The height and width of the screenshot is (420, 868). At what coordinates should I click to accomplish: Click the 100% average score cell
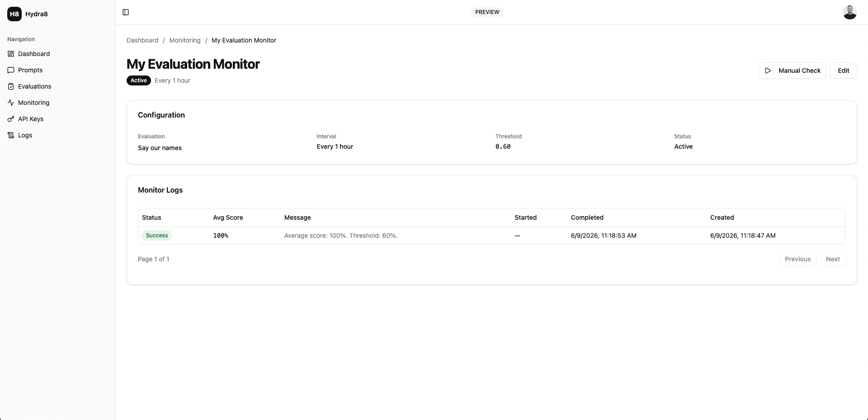pyautogui.click(x=221, y=236)
